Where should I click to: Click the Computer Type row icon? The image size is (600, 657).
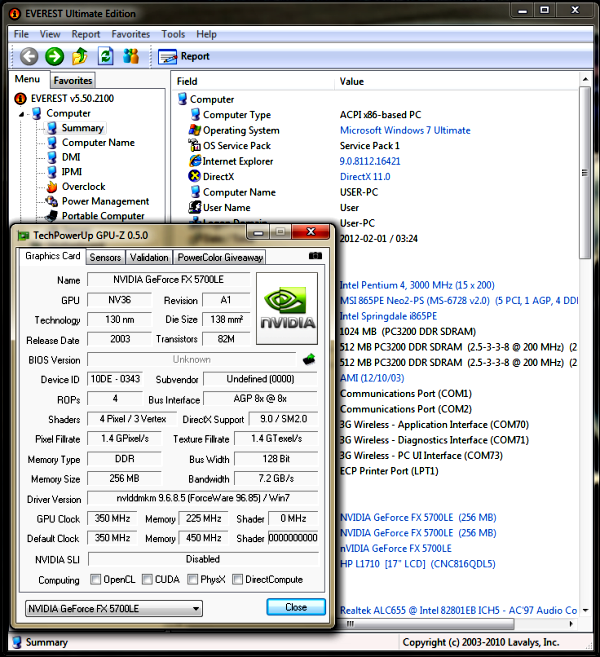(195, 114)
